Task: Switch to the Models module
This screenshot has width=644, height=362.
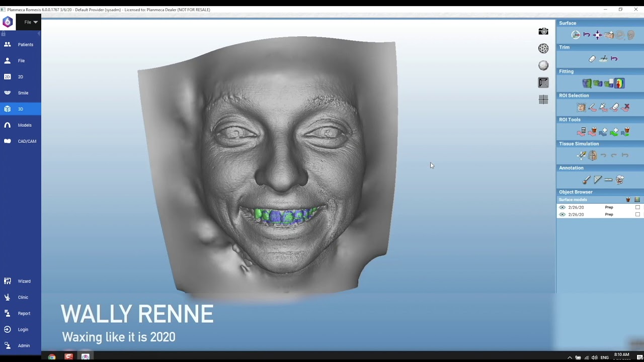Action: (21, 125)
